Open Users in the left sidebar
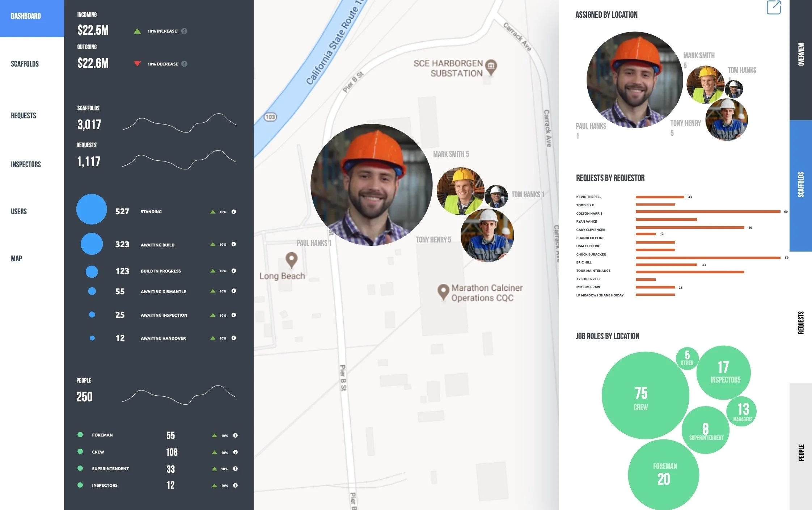 click(19, 211)
